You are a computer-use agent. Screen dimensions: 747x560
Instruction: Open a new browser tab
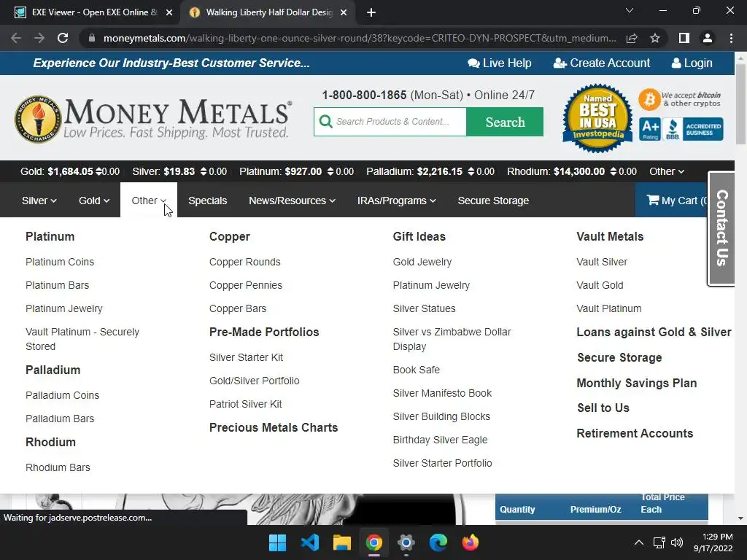tap(371, 12)
